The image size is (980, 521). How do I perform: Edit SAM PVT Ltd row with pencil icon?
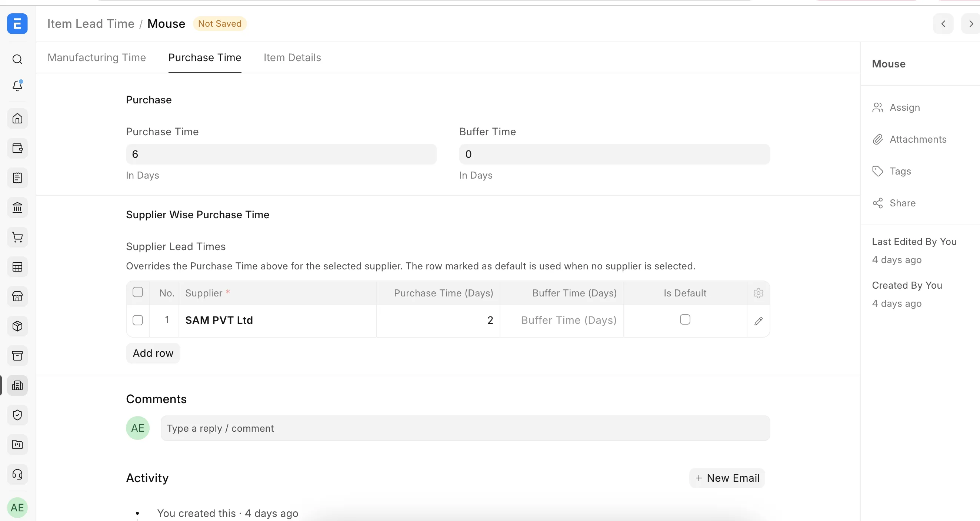point(758,321)
